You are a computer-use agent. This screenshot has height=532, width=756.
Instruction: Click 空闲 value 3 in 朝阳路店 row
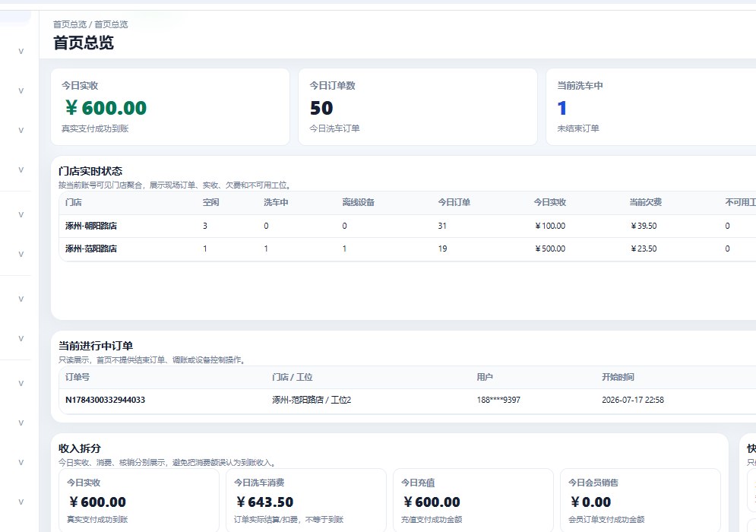tap(205, 226)
